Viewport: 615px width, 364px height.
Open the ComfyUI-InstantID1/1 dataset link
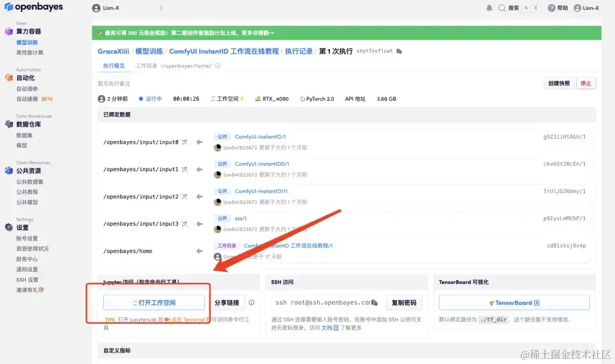tap(261, 191)
